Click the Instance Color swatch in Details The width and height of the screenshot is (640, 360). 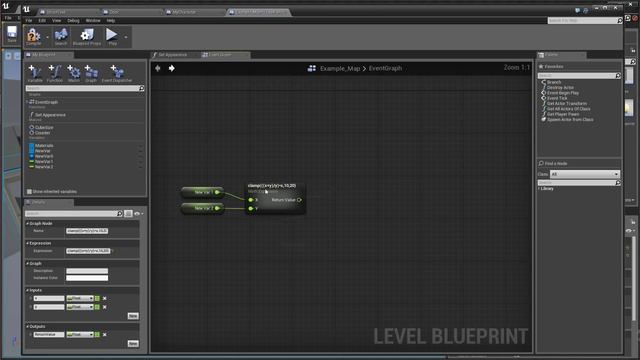[87, 278]
